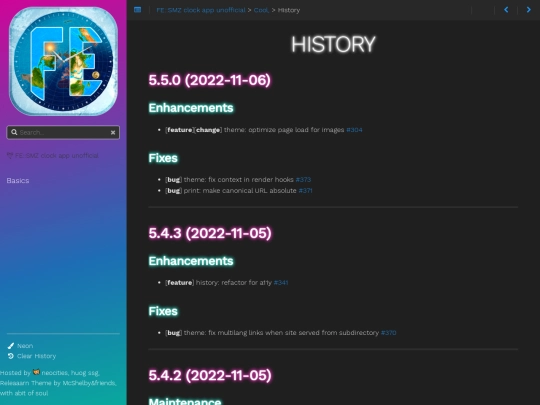Open the Neon theme variant selector
Screen dimensions: 540x405
point(25,346)
